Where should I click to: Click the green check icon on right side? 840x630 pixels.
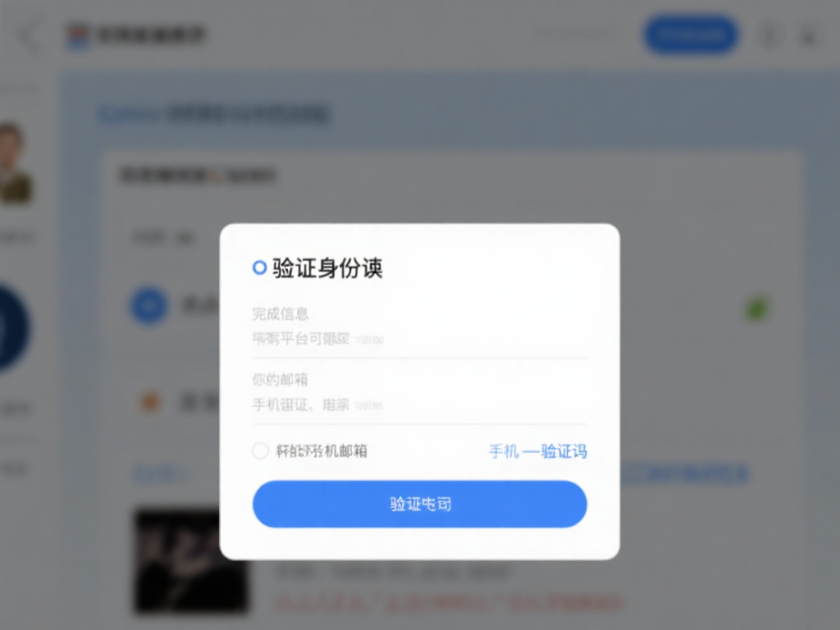point(757,308)
